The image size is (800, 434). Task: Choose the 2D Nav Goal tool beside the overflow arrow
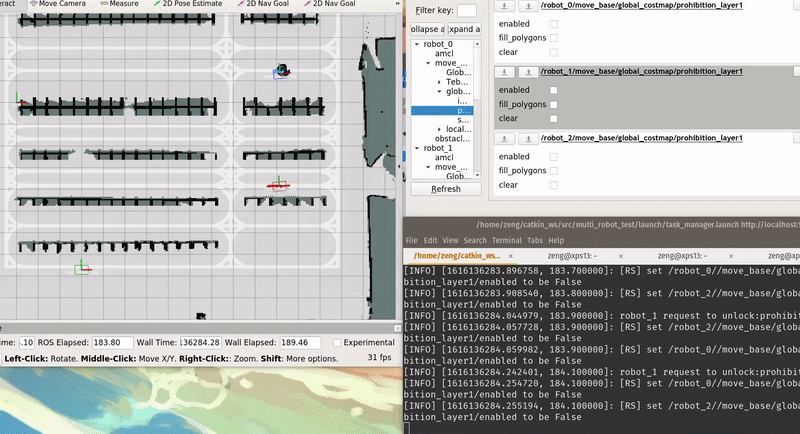pos(330,4)
